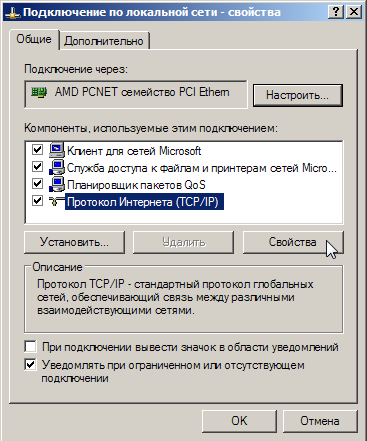The image size is (367, 441).
Task: Click the Microsoft networks client icon
Action: pos(57,150)
